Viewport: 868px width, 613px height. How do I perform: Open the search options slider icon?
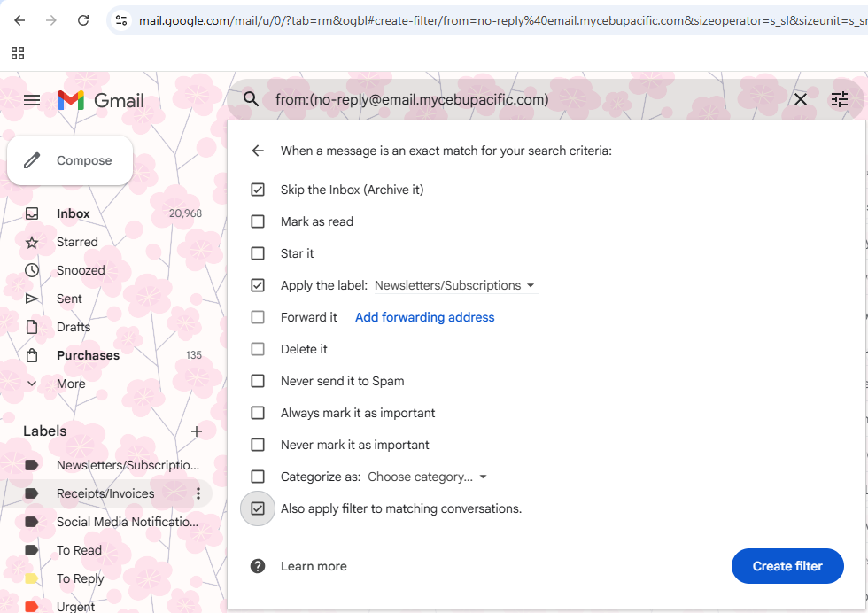[x=840, y=100]
